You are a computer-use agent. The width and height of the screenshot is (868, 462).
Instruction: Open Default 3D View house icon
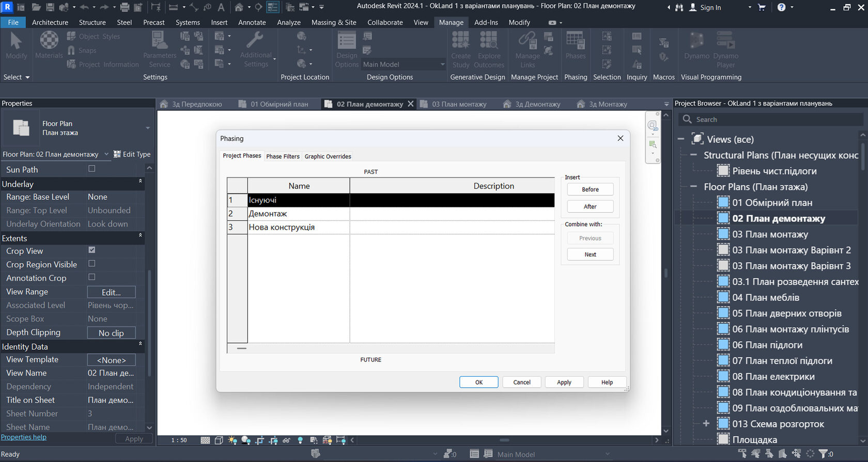[x=239, y=7]
